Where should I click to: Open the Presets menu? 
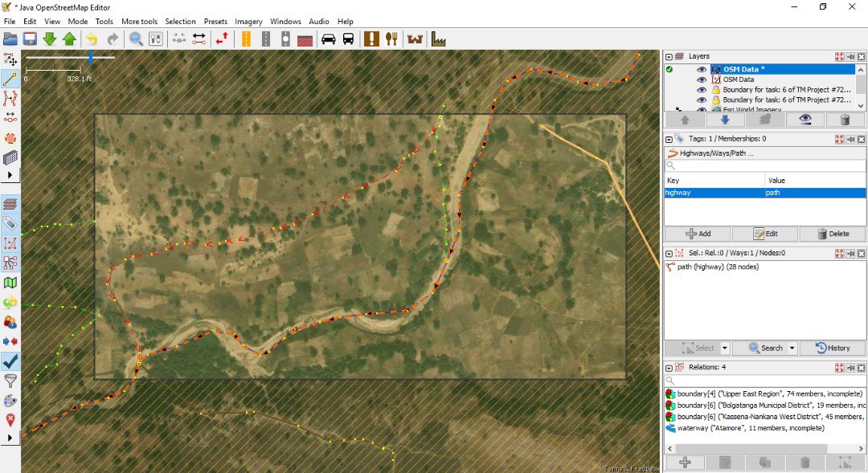215,22
